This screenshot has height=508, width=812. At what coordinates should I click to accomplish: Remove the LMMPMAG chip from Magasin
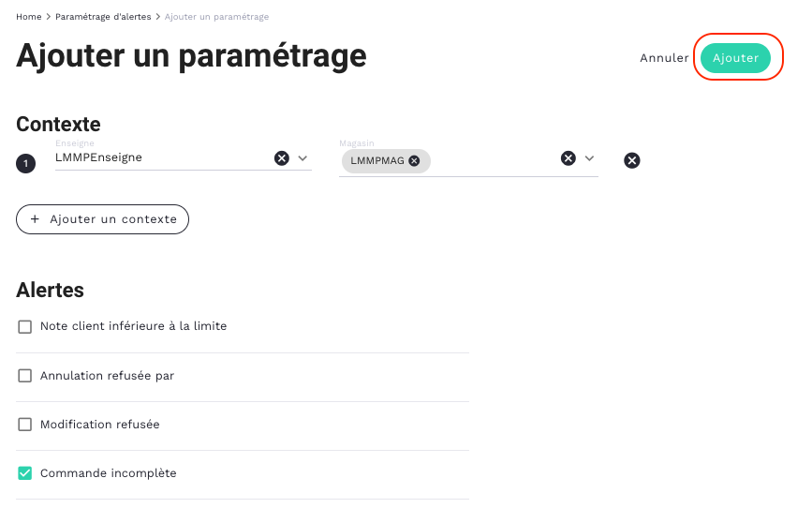coord(414,161)
